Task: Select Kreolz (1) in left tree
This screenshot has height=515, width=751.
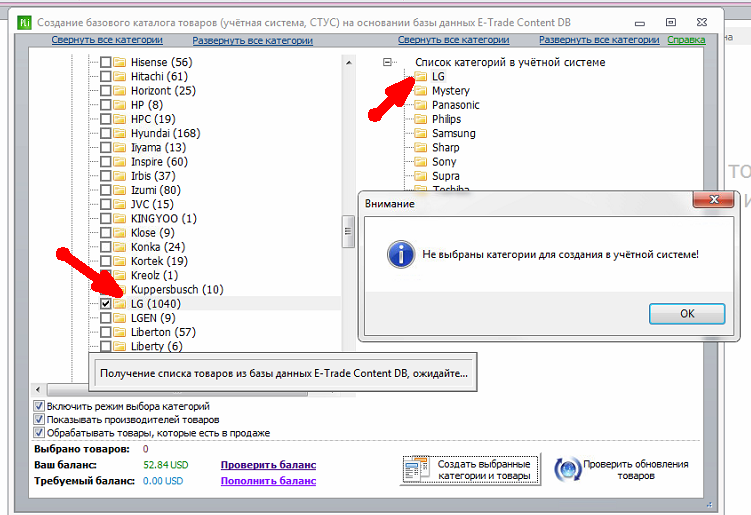Action: point(154,275)
